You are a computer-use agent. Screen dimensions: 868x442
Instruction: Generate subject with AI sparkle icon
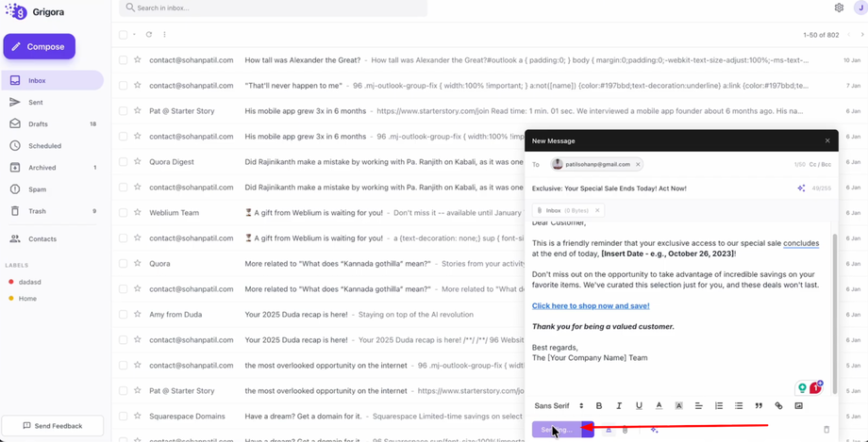click(800, 188)
